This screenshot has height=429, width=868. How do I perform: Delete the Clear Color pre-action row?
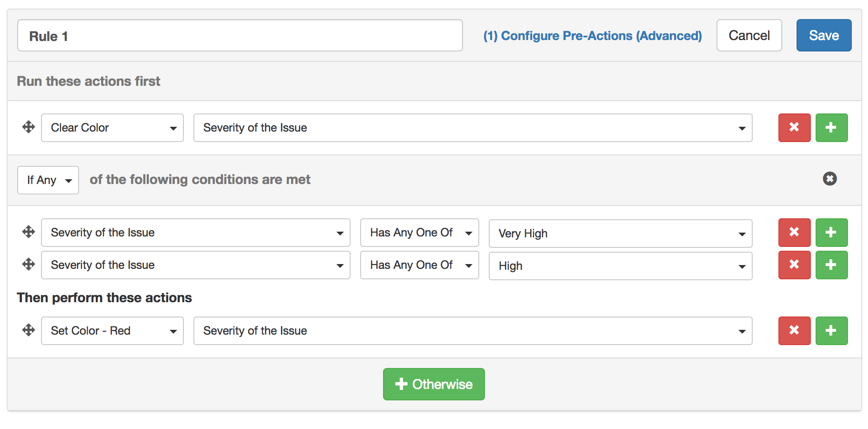click(x=794, y=128)
